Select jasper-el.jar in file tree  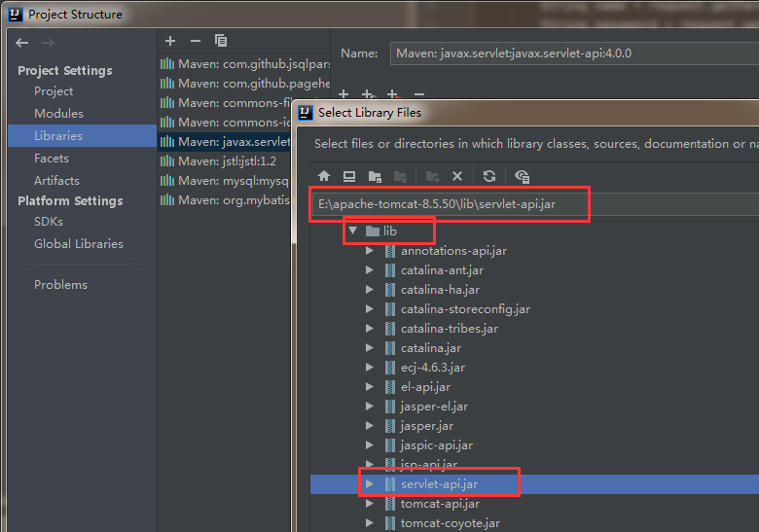point(434,407)
